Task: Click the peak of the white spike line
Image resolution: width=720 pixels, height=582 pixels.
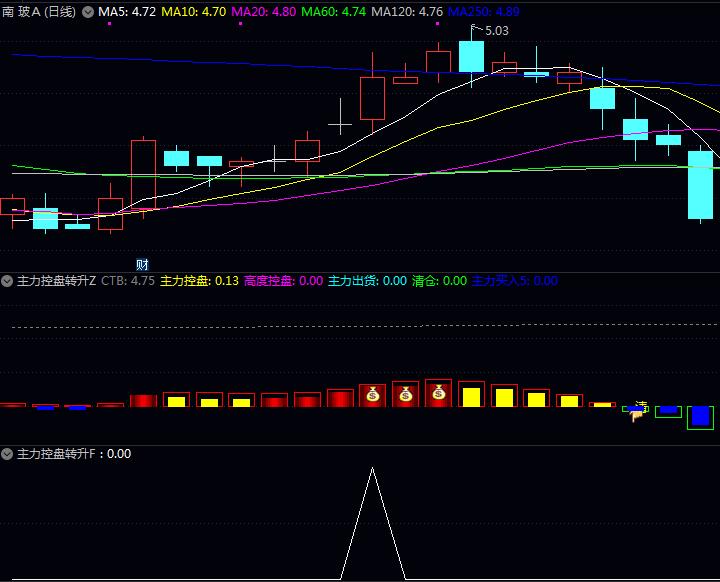Action: point(372,469)
